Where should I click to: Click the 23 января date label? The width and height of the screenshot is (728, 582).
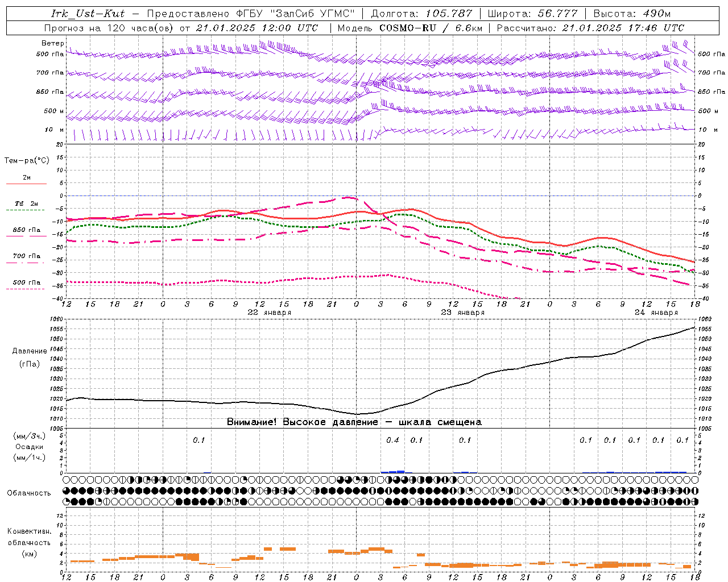point(463,313)
